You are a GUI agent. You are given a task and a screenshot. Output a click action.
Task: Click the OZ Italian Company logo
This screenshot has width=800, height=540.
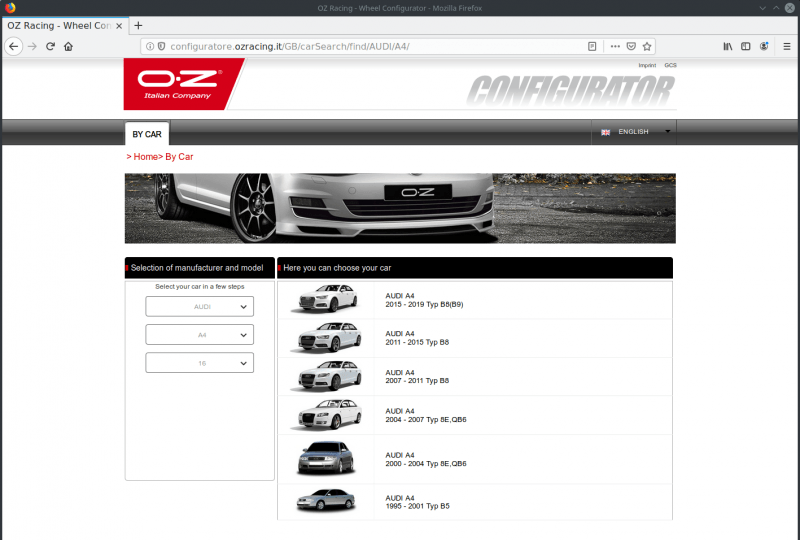[x=184, y=84]
